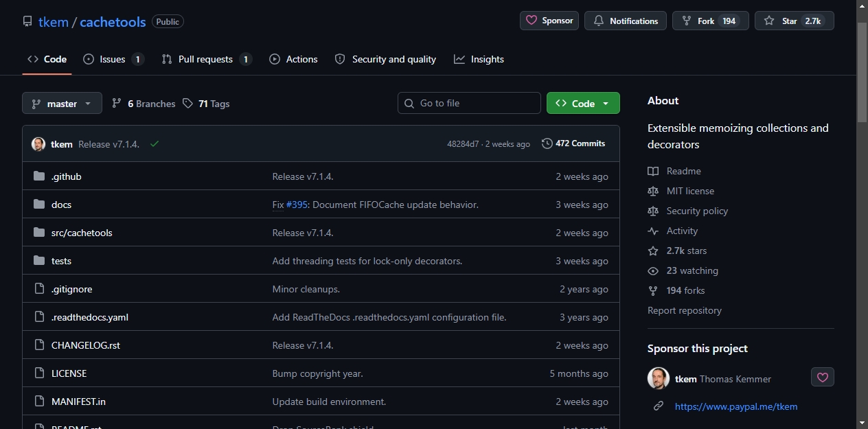Click tkem's avatar in latest commit row
The width and height of the screenshot is (868, 429).
[38, 144]
